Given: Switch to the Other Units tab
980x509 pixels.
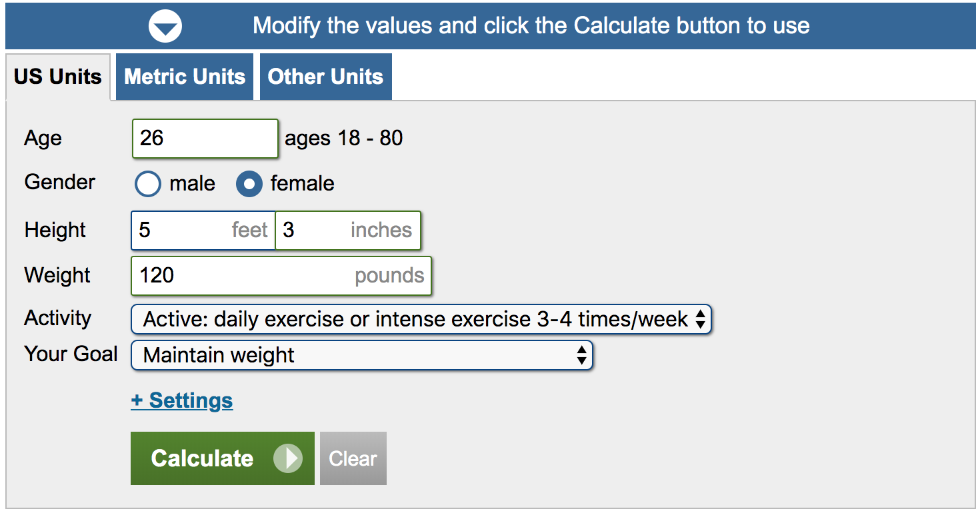Looking at the screenshot, I should [325, 77].
